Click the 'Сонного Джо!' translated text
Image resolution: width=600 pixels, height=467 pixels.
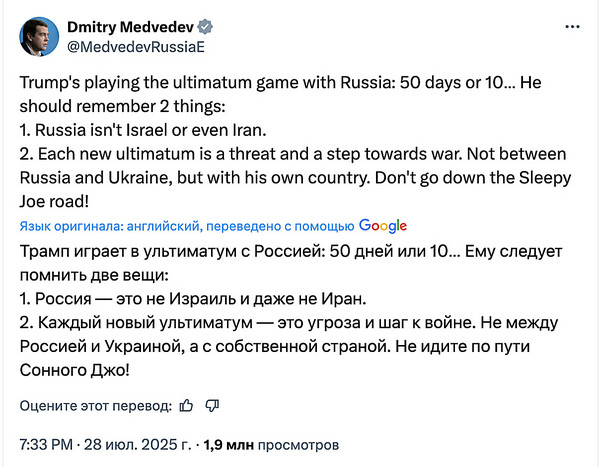pos(75,370)
